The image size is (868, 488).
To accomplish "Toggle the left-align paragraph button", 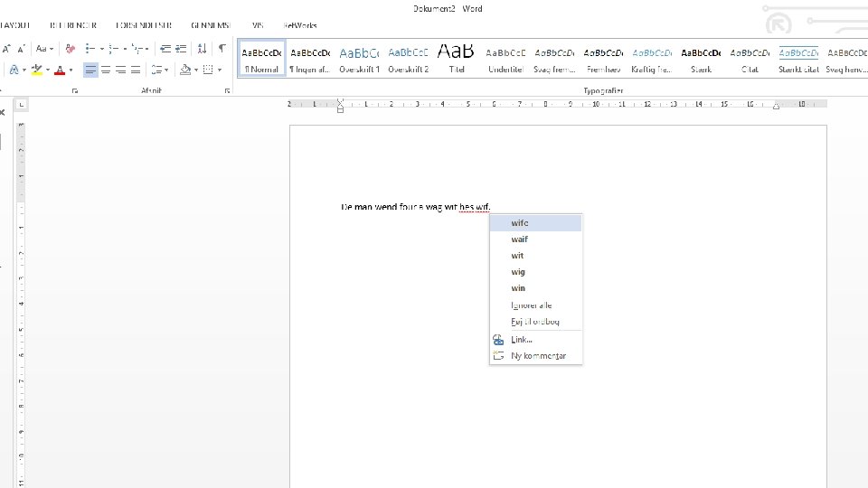I will pyautogui.click(x=90, y=70).
